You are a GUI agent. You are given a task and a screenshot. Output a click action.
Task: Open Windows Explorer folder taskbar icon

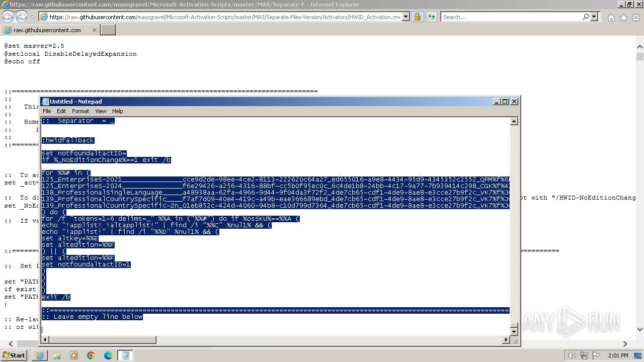tap(57, 355)
